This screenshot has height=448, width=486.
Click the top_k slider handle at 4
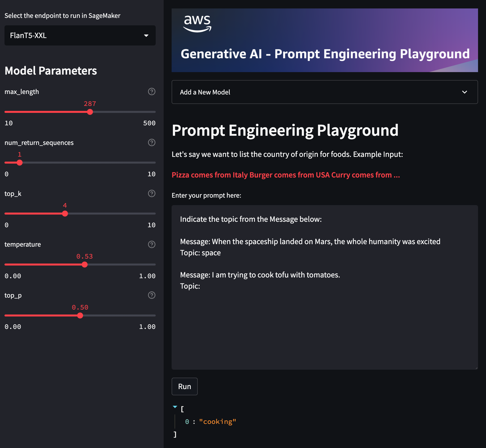[65, 214]
